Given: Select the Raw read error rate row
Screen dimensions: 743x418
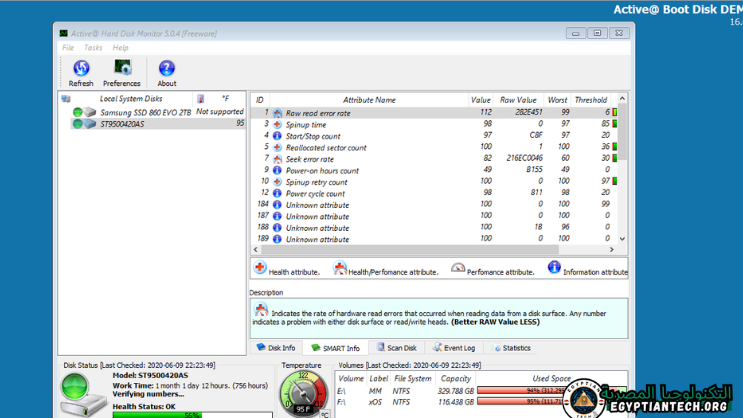Looking at the screenshot, I should (434, 113).
